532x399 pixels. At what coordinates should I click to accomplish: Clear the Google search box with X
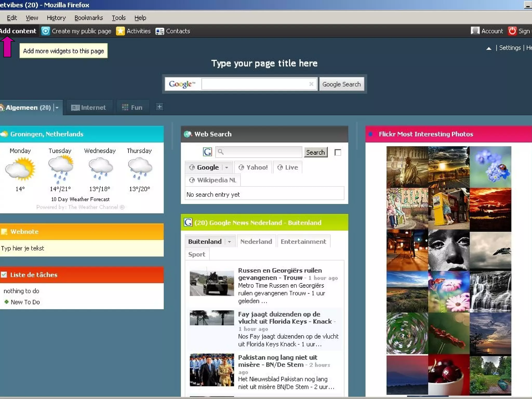[x=311, y=84]
